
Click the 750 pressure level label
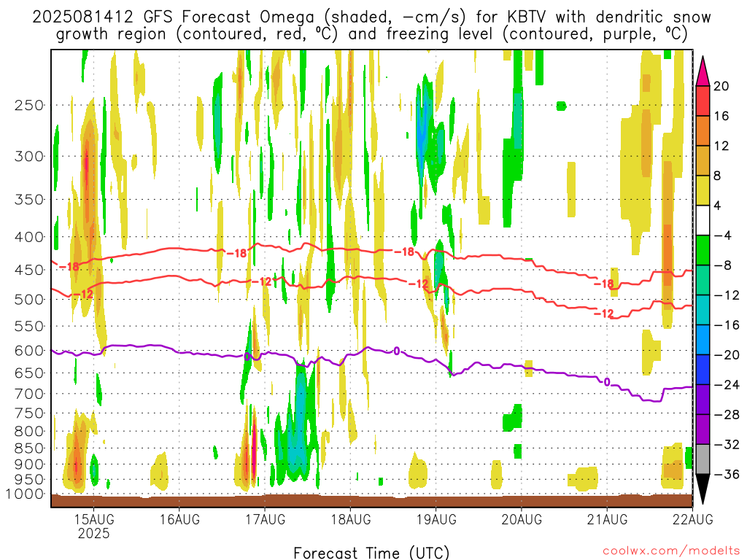[x=29, y=413]
